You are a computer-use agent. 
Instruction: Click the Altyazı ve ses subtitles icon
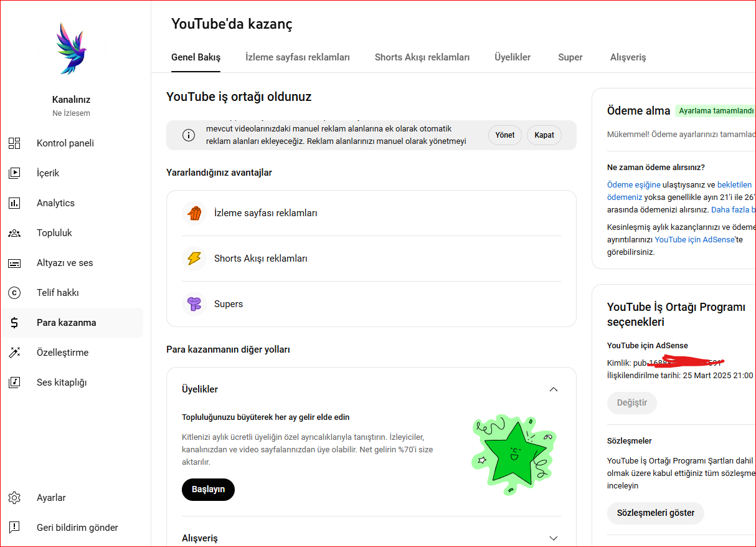coord(14,263)
